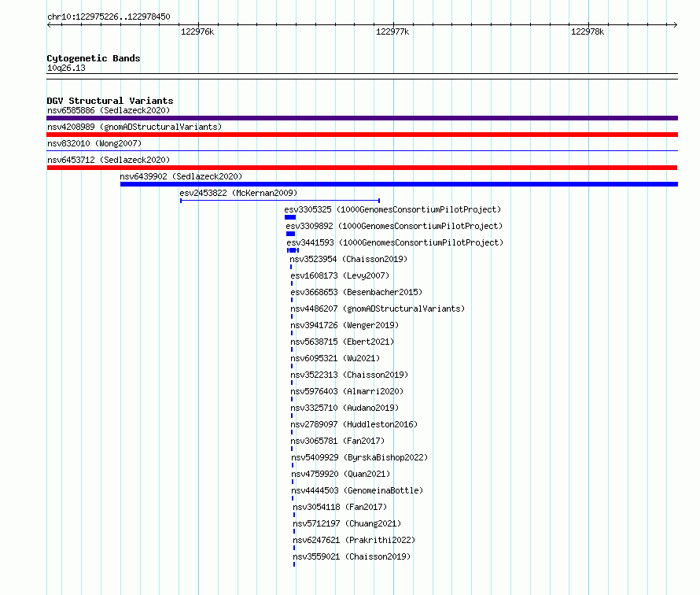Click the Cytogenetic Bands track title
The image size is (700, 595).
(x=94, y=58)
